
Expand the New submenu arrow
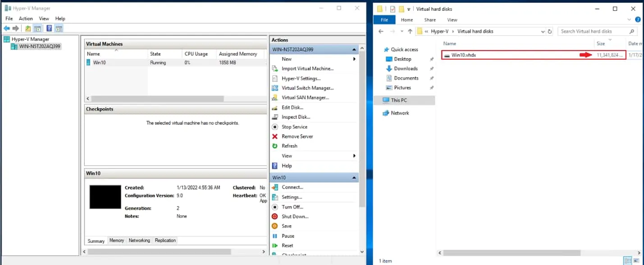pos(354,59)
